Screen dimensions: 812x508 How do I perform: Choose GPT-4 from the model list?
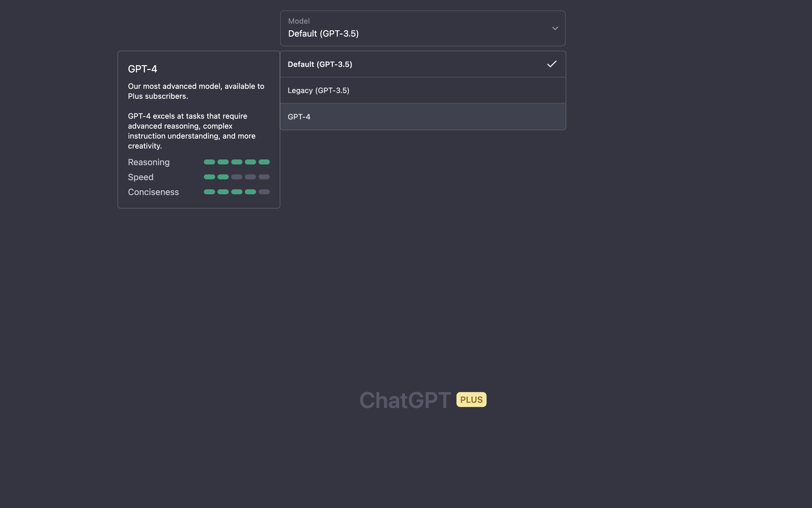(423, 117)
